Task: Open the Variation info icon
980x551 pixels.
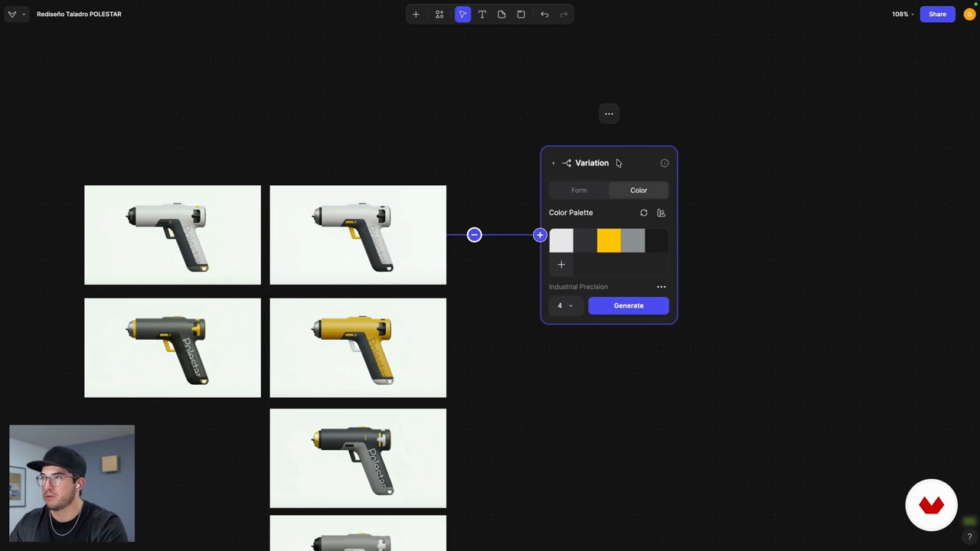Action: coord(665,163)
